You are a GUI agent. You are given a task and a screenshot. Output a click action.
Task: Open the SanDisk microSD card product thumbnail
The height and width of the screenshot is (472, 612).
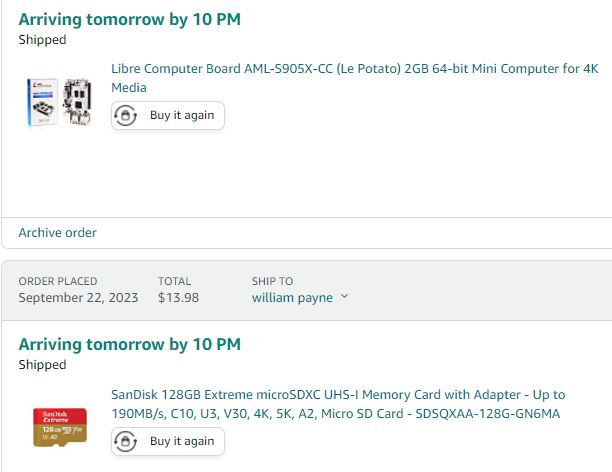pyautogui.click(x=60, y=427)
